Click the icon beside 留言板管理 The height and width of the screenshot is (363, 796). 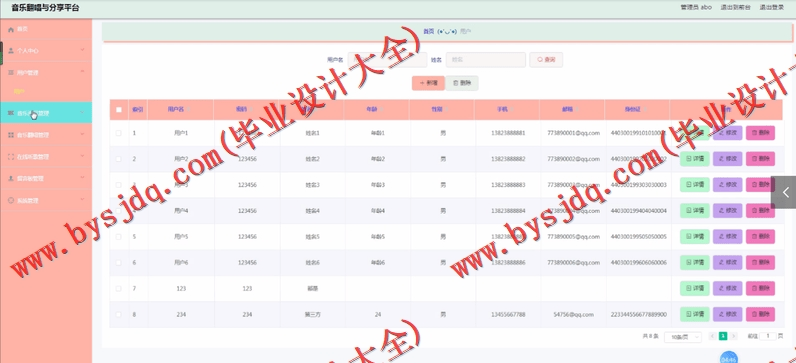click(11, 179)
